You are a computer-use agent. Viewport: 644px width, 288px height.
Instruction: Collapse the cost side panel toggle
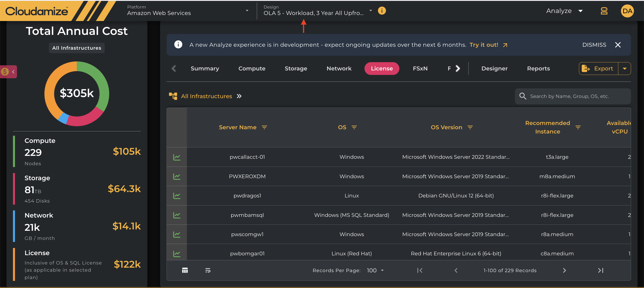click(8, 72)
